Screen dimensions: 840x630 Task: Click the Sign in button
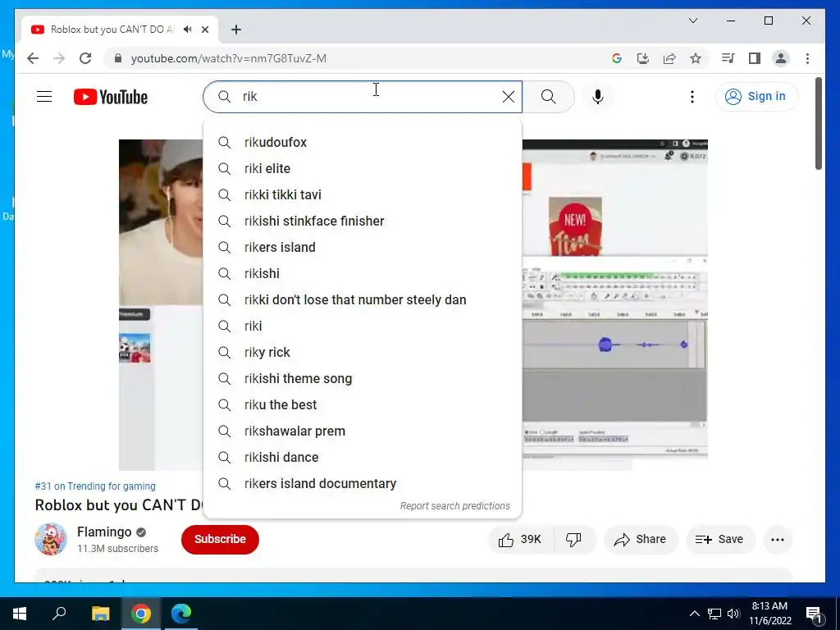(x=756, y=97)
